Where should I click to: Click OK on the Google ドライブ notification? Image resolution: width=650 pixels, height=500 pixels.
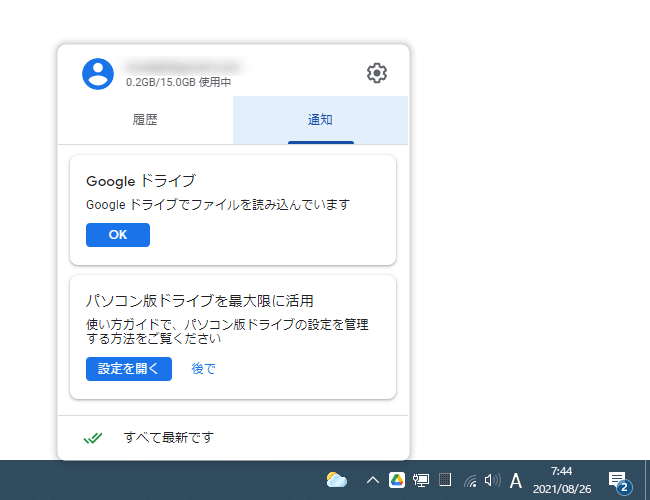[x=118, y=235]
